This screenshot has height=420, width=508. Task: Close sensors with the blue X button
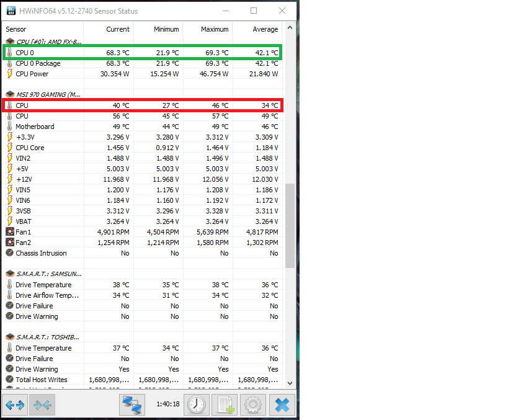tap(282, 404)
